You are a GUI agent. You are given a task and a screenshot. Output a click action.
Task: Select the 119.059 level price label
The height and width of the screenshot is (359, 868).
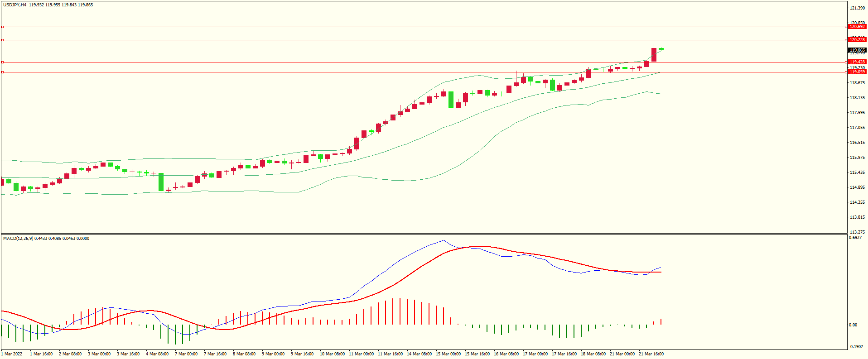tap(857, 72)
